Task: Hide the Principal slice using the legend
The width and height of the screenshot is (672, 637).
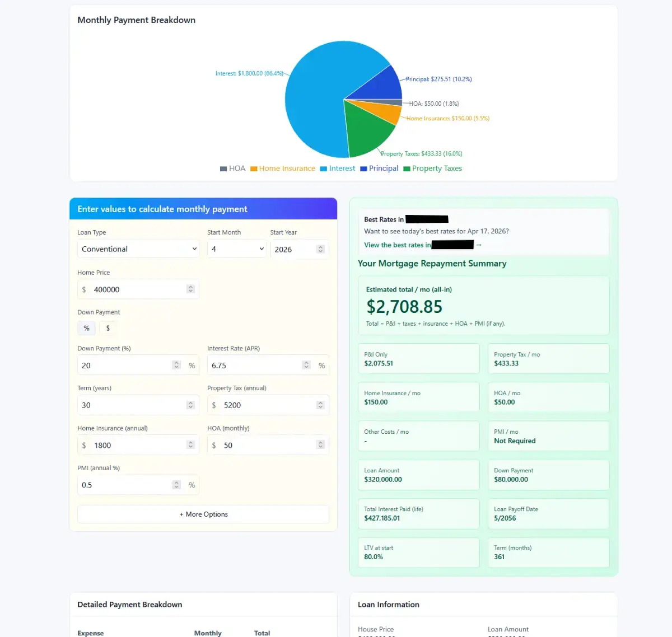Action: 379,168
